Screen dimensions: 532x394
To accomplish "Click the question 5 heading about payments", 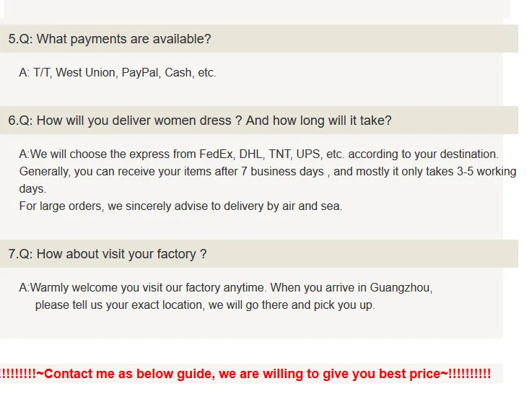I will [x=110, y=39].
